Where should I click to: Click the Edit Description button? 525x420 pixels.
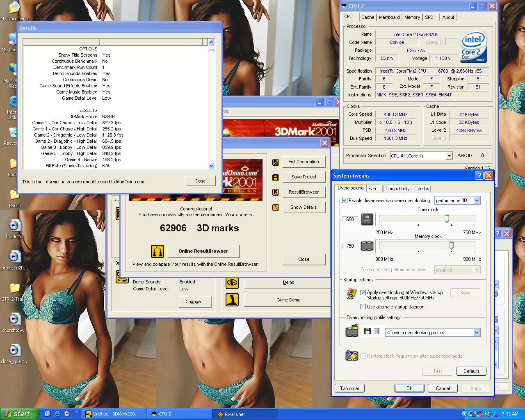(304, 162)
